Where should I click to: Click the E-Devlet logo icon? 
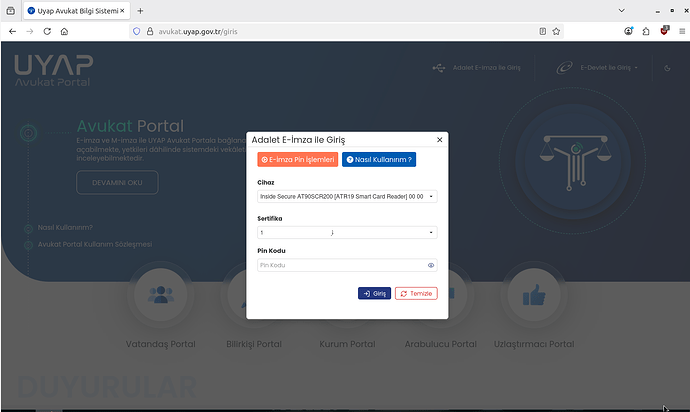565,67
